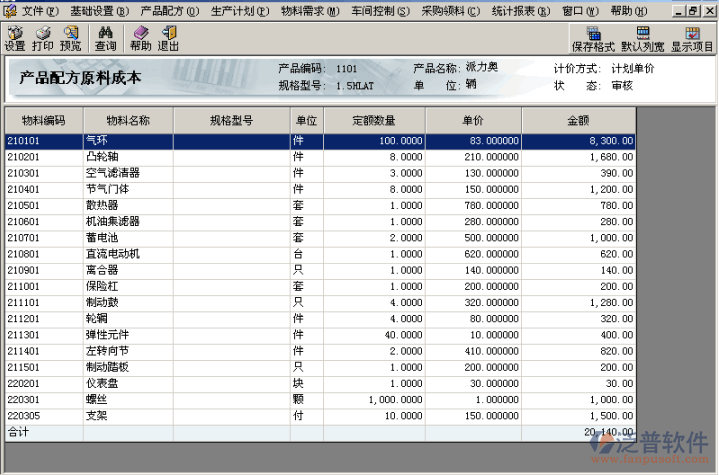Click the 物料编码 column header
Viewport: 719px width, 475px height.
[43, 120]
